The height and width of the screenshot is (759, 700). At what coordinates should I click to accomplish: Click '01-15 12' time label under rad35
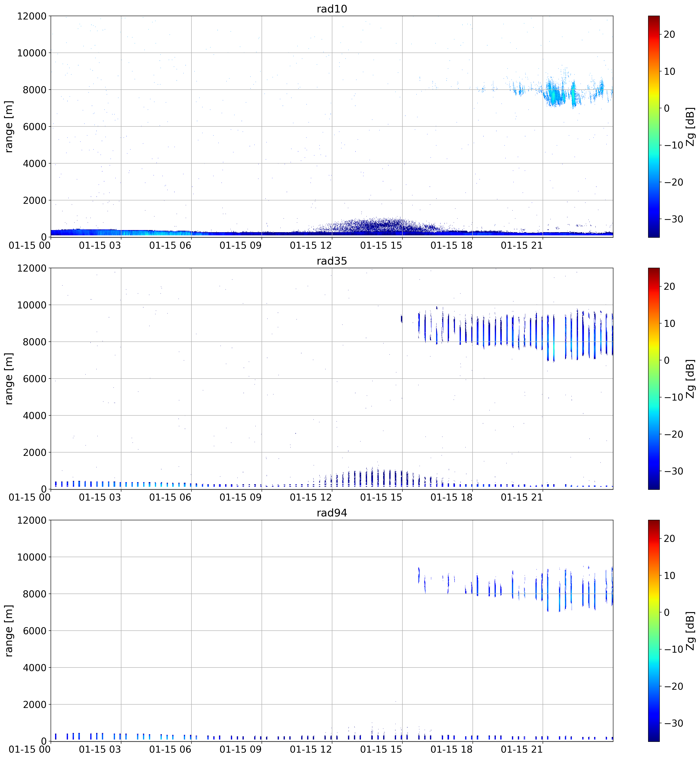click(311, 497)
